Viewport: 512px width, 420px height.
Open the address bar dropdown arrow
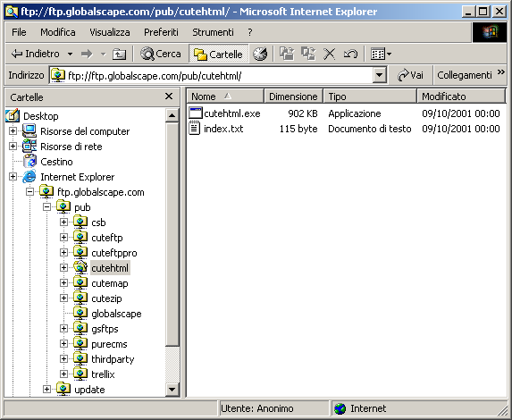click(x=379, y=76)
